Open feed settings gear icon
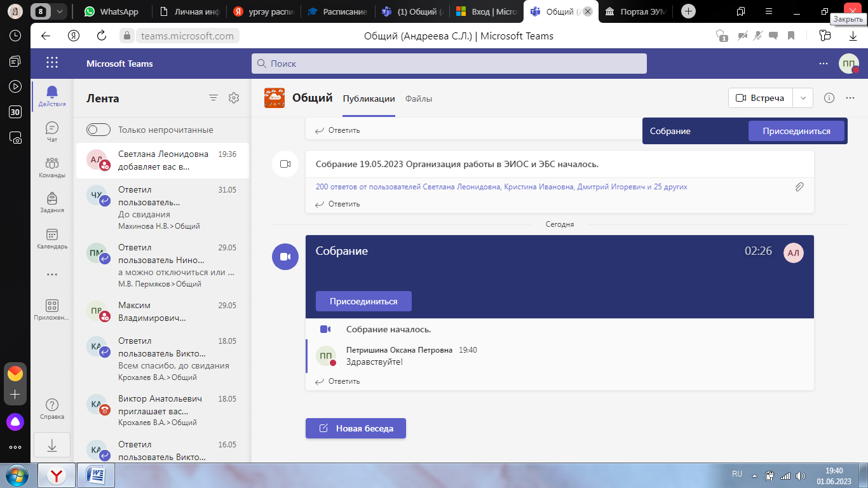This screenshot has height=488, width=868. click(234, 98)
